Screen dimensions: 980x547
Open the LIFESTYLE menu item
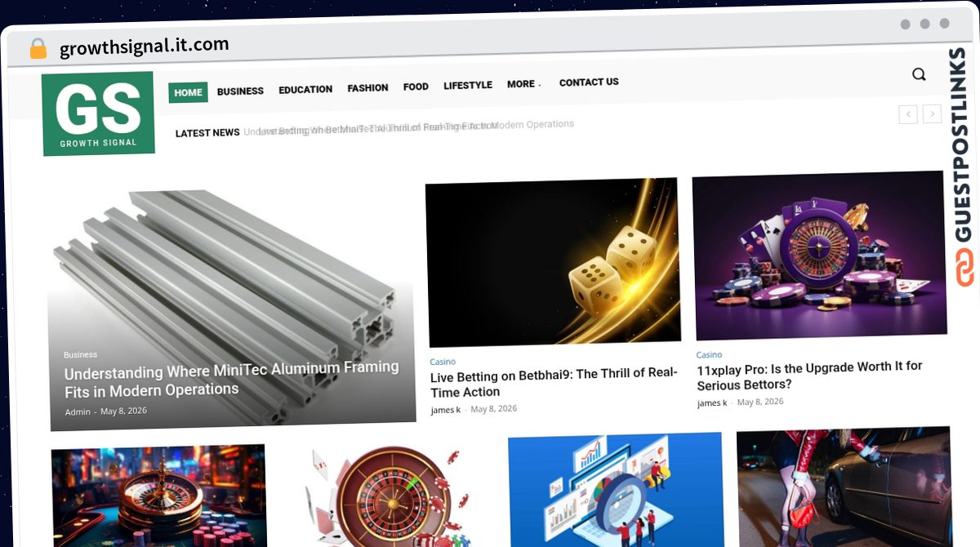tap(468, 85)
